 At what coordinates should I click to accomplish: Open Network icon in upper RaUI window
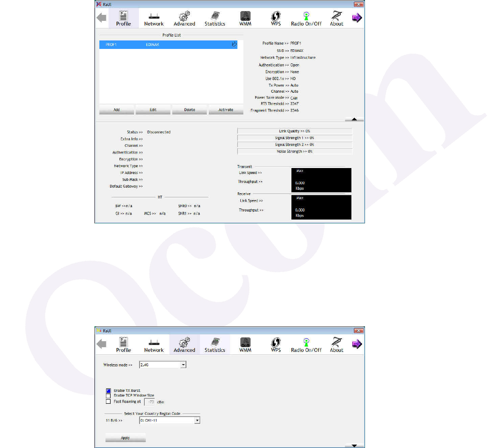(x=154, y=18)
